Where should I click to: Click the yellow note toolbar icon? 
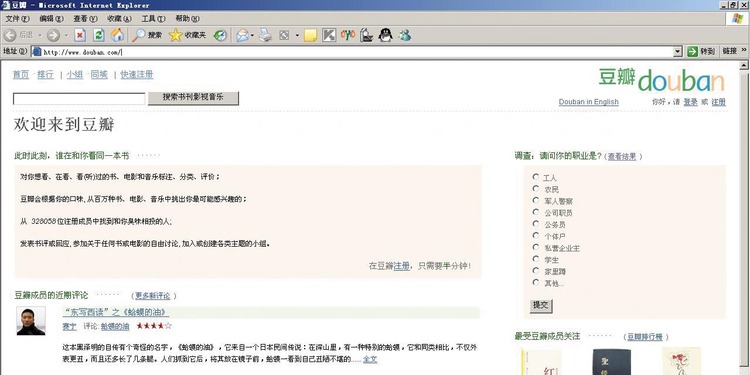click(310, 35)
